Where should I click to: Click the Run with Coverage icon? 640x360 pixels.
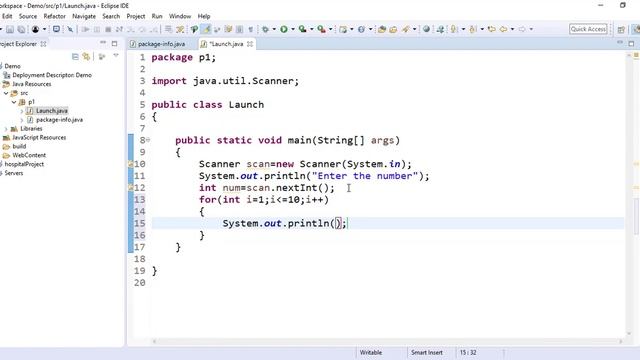pyautogui.click(x=302, y=29)
